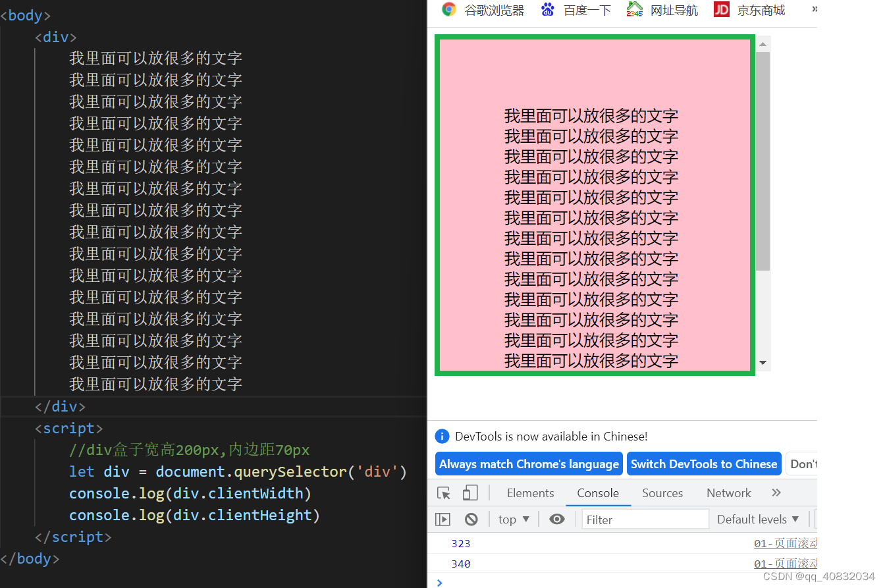Click the closing </script> tag in editor
The image size is (885, 588).
click(x=73, y=537)
